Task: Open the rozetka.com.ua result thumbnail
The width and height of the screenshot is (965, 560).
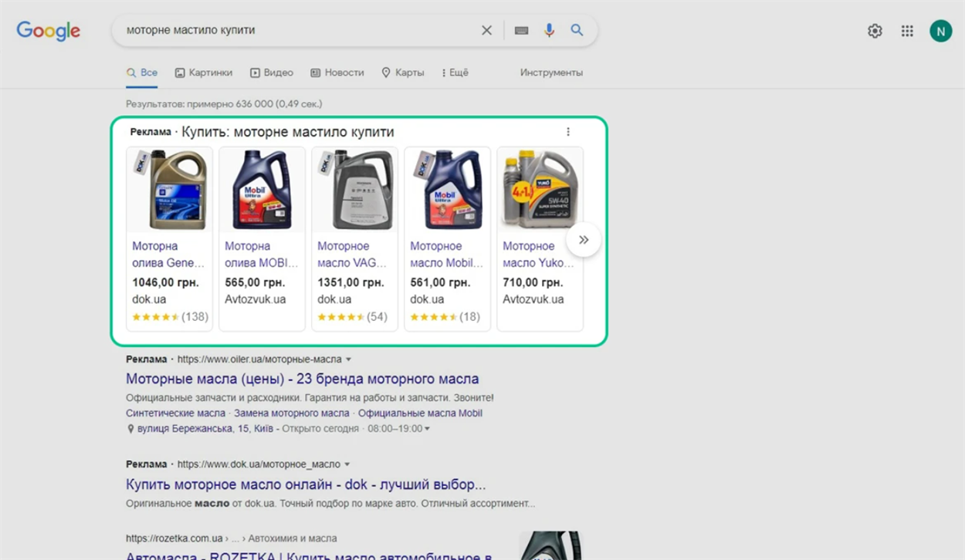Action: (550, 545)
